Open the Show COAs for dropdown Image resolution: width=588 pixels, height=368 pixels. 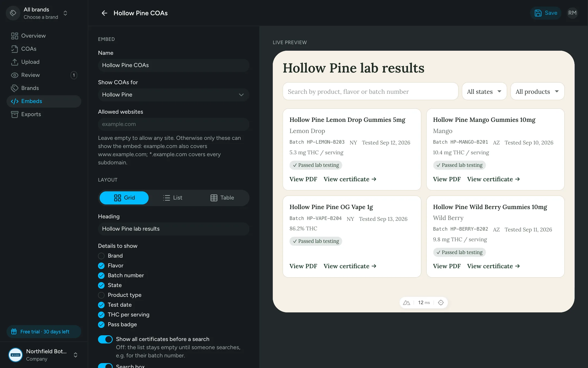point(174,95)
